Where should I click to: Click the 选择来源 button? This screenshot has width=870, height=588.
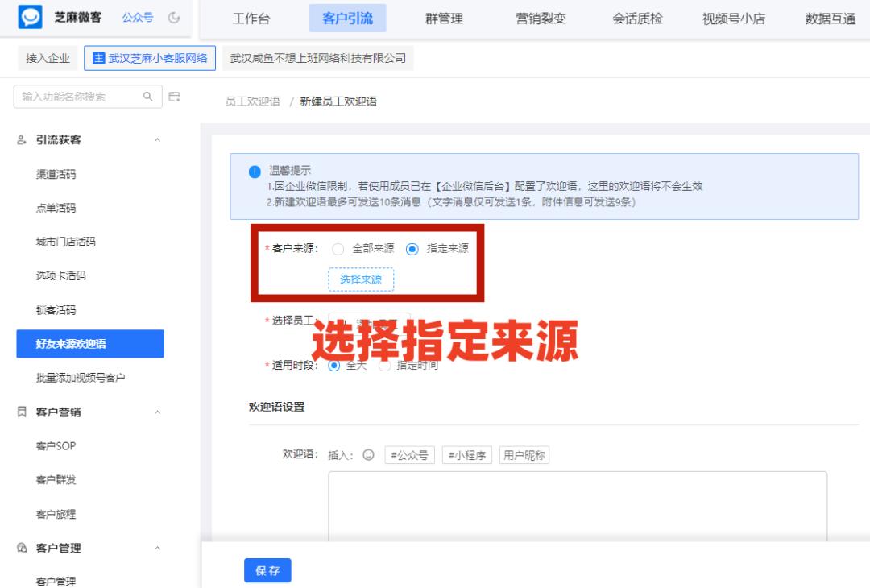click(360, 280)
